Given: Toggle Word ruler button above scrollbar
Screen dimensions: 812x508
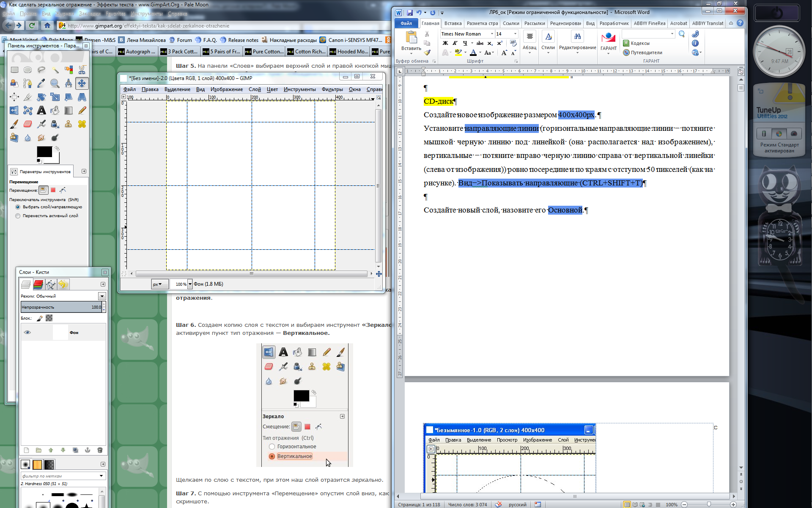Looking at the screenshot, I should click(741, 72).
